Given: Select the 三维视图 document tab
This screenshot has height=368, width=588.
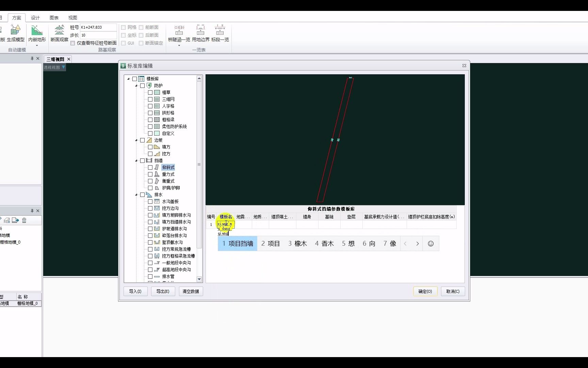Looking at the screenshot, I should [x=55, y=59].
